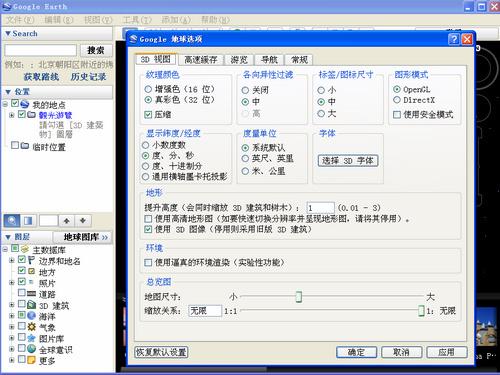Toggle the 压缩 compression checkbox

click(x=148, y=115)
